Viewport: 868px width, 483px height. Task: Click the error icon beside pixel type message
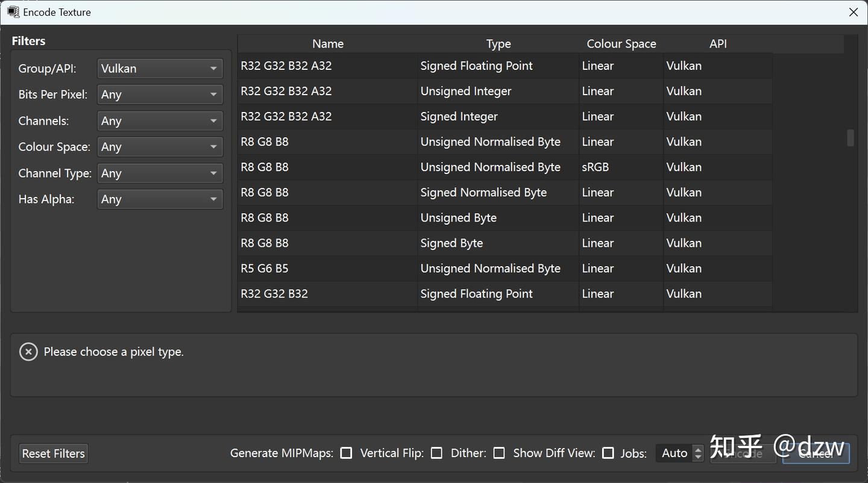coord(28,352)
